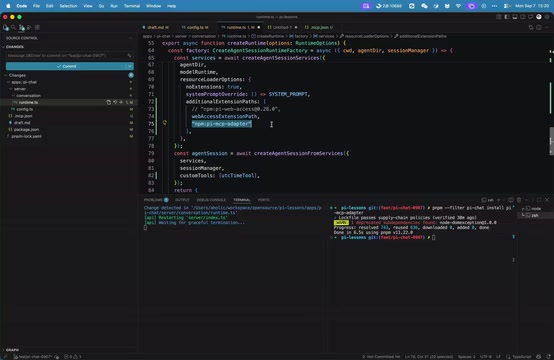Collapse the apps/pi-chat folder
554x360 pixels.
pyautogui.click(x=21, y=82)
